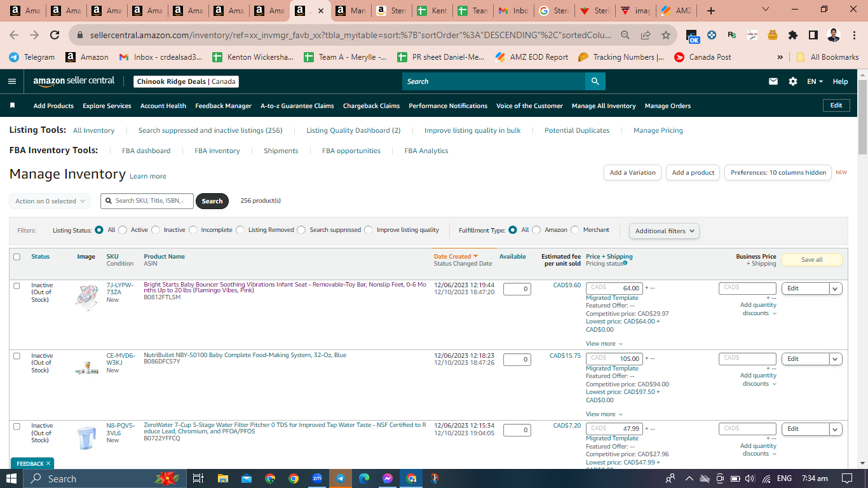This screenshot has width=868, height=488.
Task: Bookmark this page with the star icon
Action: tap(665, 35)
